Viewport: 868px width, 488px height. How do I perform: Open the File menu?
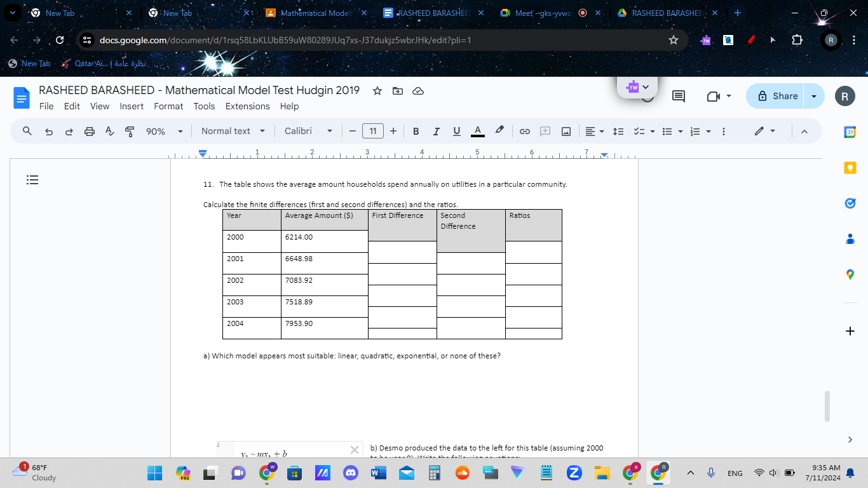[x=46, y=106]
